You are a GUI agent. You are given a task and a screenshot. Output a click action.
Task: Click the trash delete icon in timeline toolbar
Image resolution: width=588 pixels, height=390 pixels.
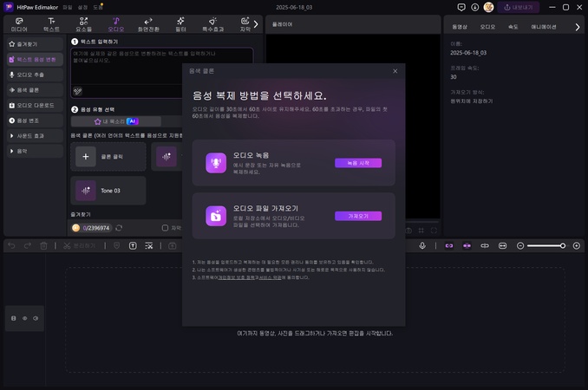(x=43, y=246)
